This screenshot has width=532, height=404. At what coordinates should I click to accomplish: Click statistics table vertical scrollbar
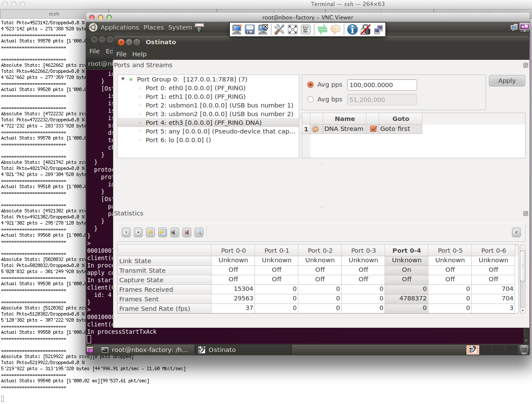(x=522, y=279)
